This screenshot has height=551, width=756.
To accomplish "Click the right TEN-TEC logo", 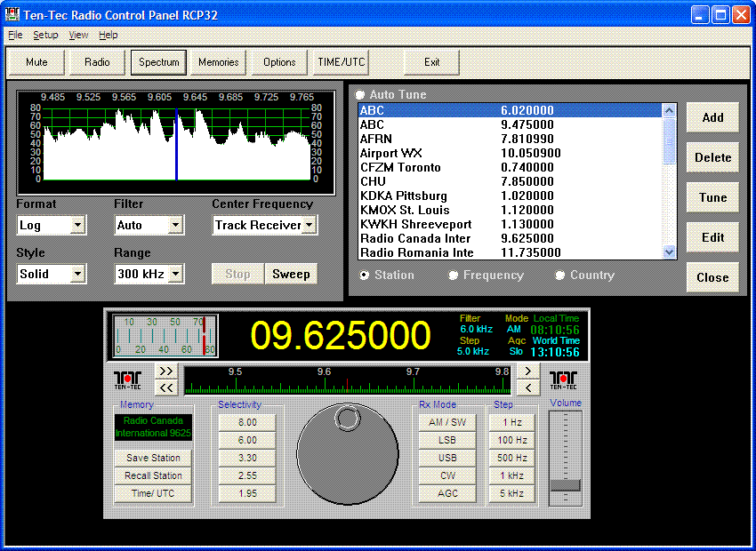I will 564,378.
